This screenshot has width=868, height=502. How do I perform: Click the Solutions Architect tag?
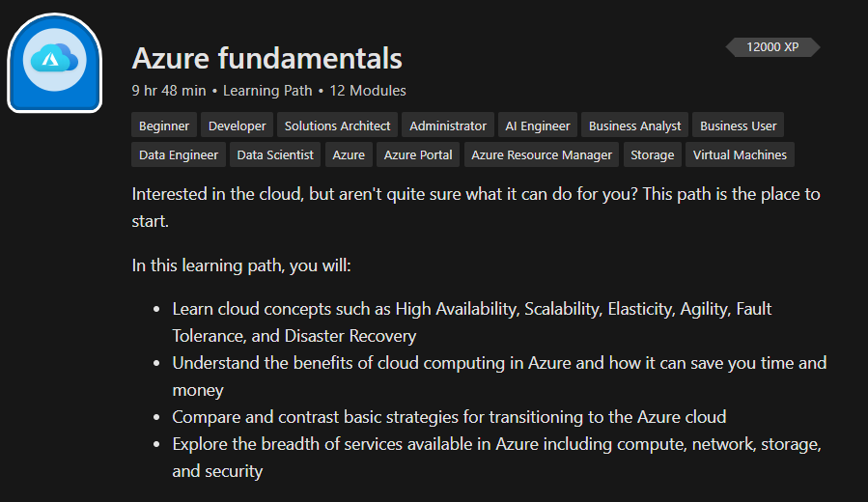[338, 125]
